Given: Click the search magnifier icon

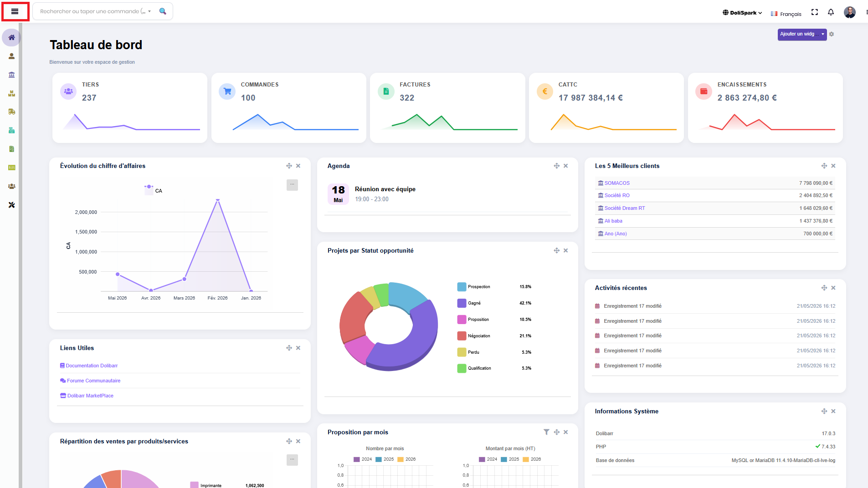Looking at the screenshot, I should (x=163, y=11).
